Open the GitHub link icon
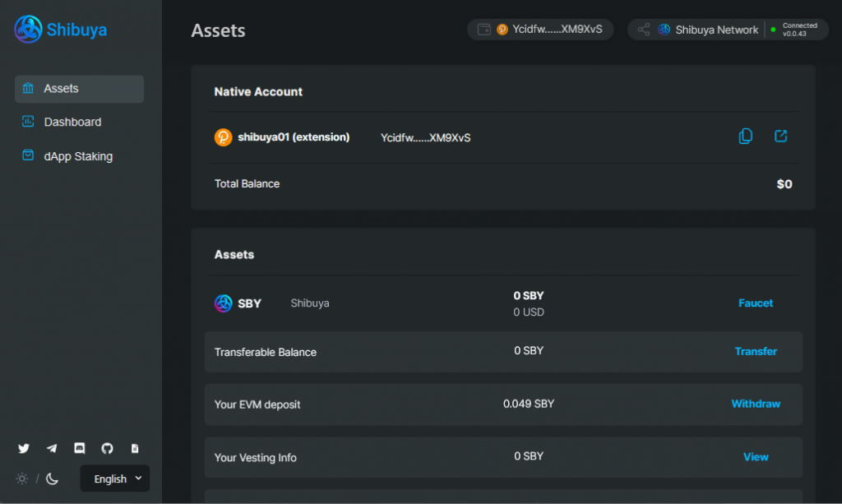The image size is (842, 504). click(x=107, y=448)
